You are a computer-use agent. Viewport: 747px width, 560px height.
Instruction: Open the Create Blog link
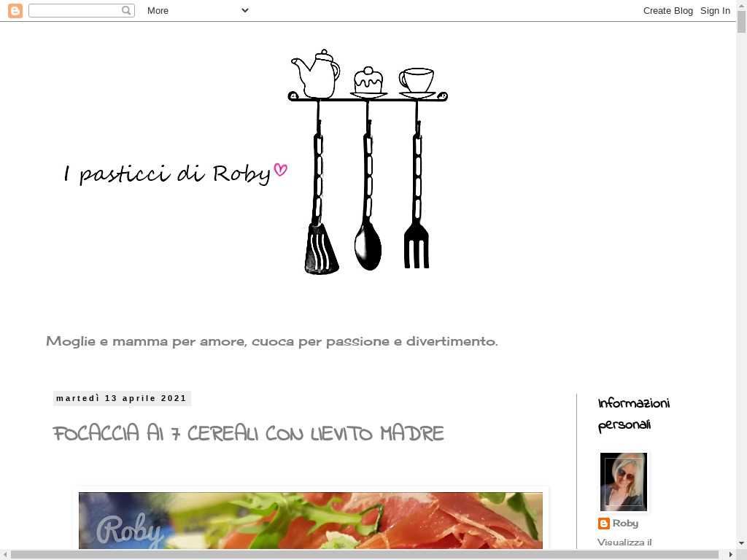click(667, 11)
